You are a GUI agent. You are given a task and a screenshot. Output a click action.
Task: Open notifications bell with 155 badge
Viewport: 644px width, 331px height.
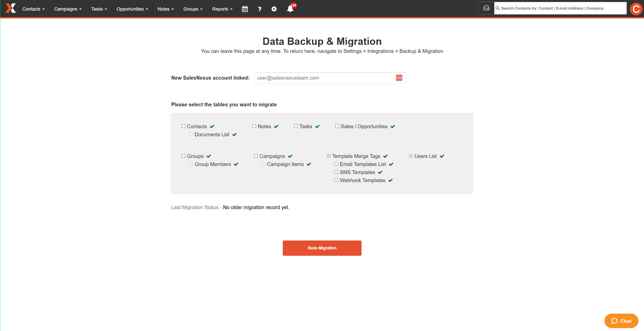(x=290, y=9)
